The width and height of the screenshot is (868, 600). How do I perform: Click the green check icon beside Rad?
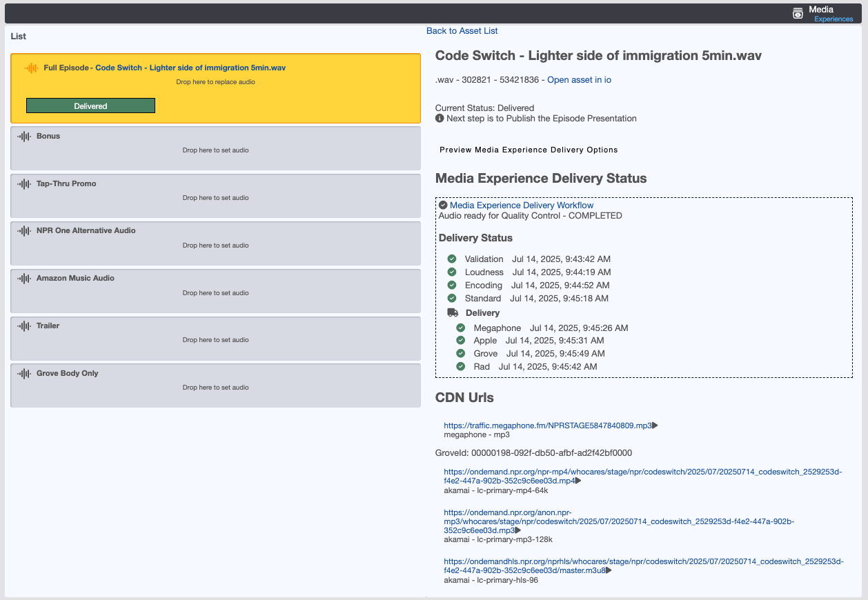tap(461, 367)
